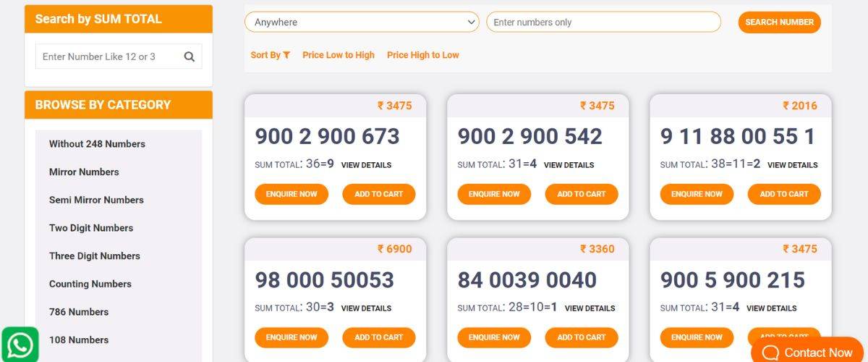The height and width of the screenshot is (362, 868).
Task: Enquire now for 84 0039 0040
Action: (494, 337)
